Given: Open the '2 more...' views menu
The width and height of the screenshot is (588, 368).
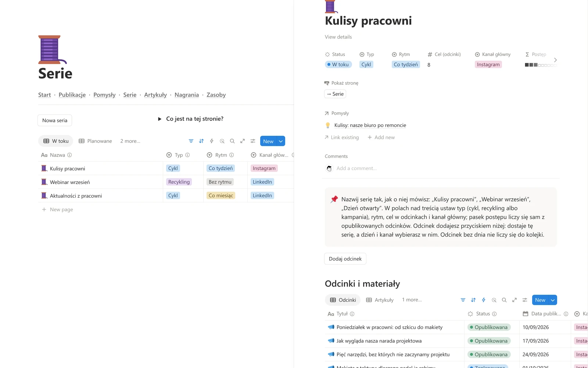Looking at the screenshot, I should (x=130, y=141).
